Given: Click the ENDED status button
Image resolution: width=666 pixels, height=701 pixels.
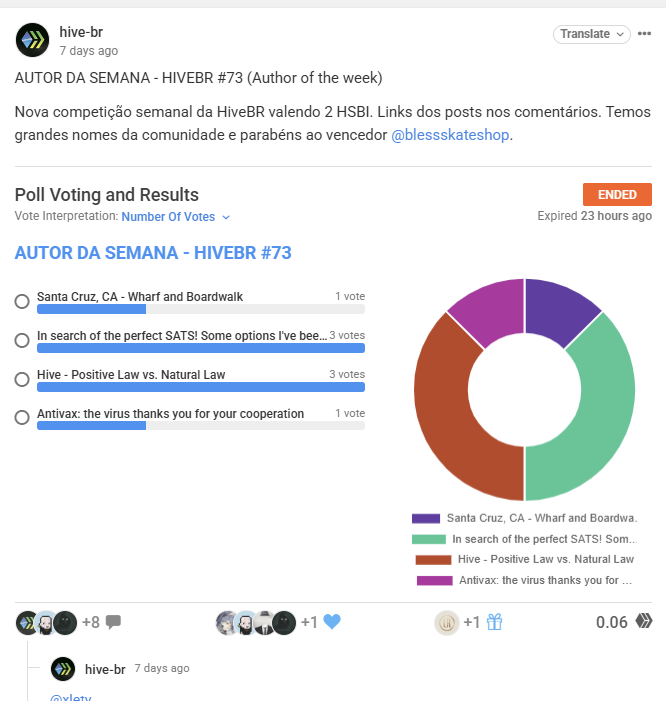Looking at the screenshot, I should coord(617,194).
